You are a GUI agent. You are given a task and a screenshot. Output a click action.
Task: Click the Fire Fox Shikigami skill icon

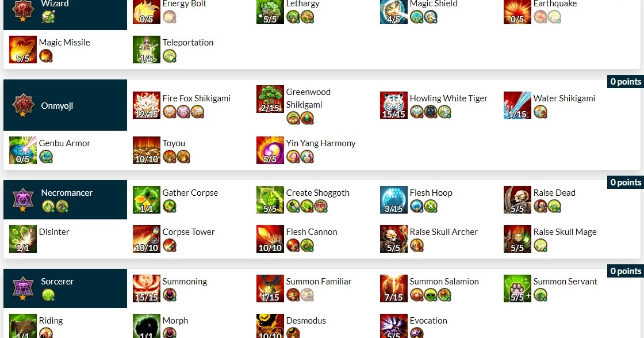point(147,105)
